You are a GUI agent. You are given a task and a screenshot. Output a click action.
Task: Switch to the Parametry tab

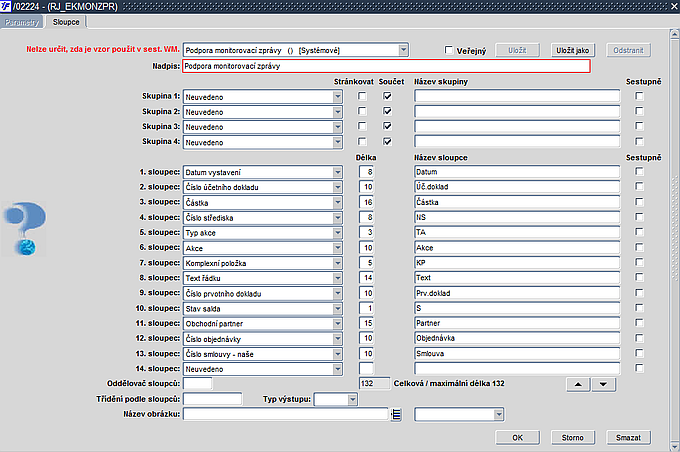[22, 22]
